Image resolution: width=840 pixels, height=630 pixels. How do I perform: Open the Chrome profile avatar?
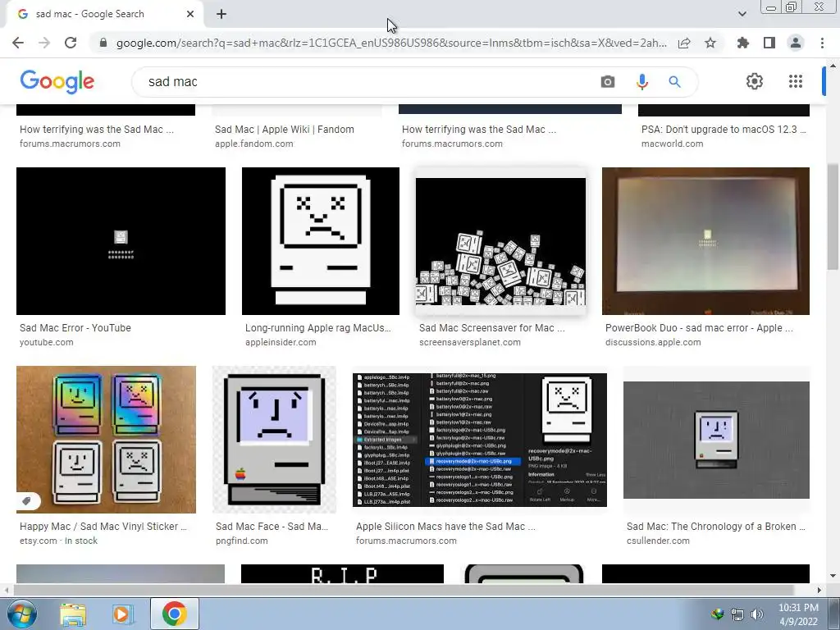point(796,43)
